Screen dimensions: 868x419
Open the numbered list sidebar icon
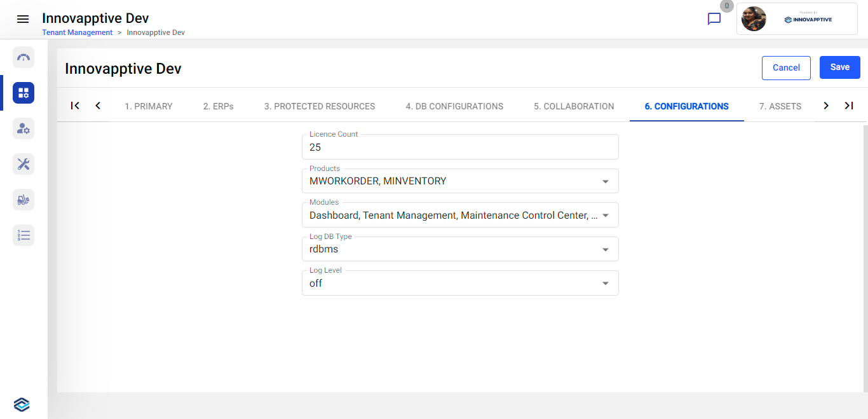pyautogui.click(x=24, y=235)
